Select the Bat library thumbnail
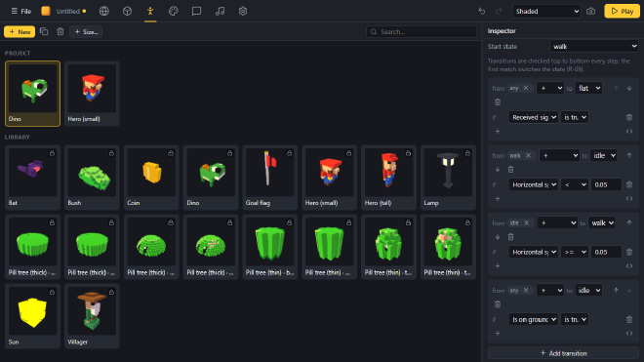This screenshot has width=644, height=362. [x=32, y=178]
